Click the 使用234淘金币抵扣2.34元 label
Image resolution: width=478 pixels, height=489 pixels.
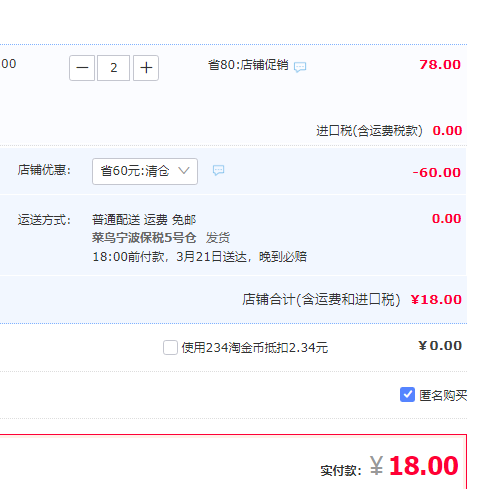coord(255,348)
